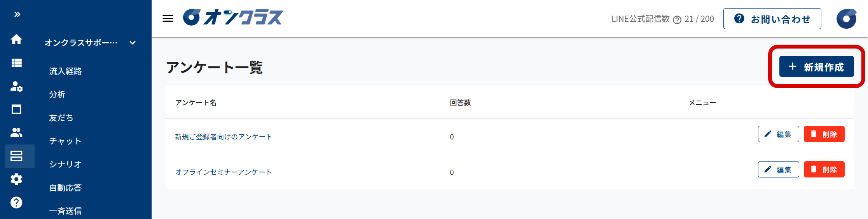This screenshot has width=868, height=219.
Task: Click the home icon in the sidebar
Action: click(16, 39)
